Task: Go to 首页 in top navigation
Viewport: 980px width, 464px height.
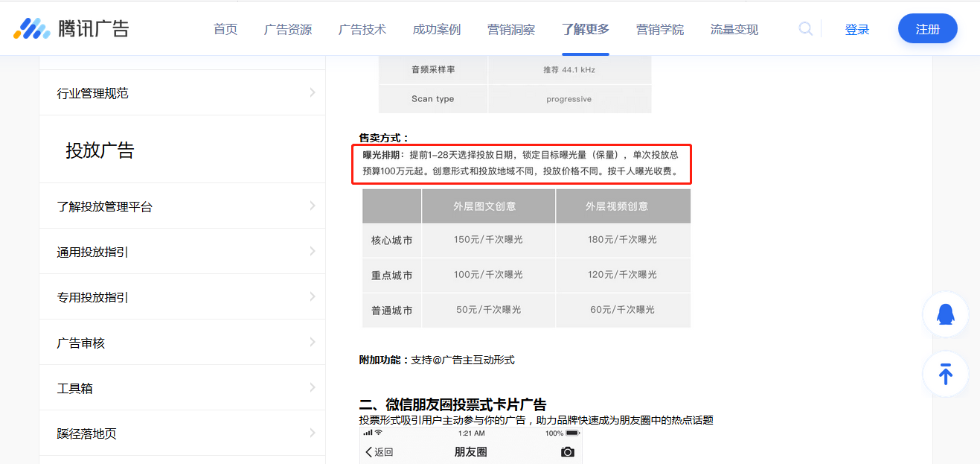Action: [225, 29]
